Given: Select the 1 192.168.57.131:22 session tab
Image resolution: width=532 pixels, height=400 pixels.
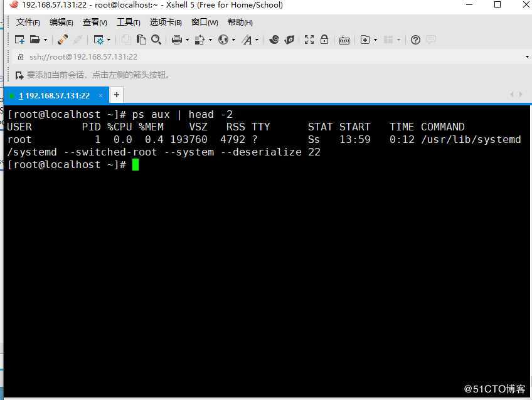Looking at the screenshot, I should [x=56, y=95].
